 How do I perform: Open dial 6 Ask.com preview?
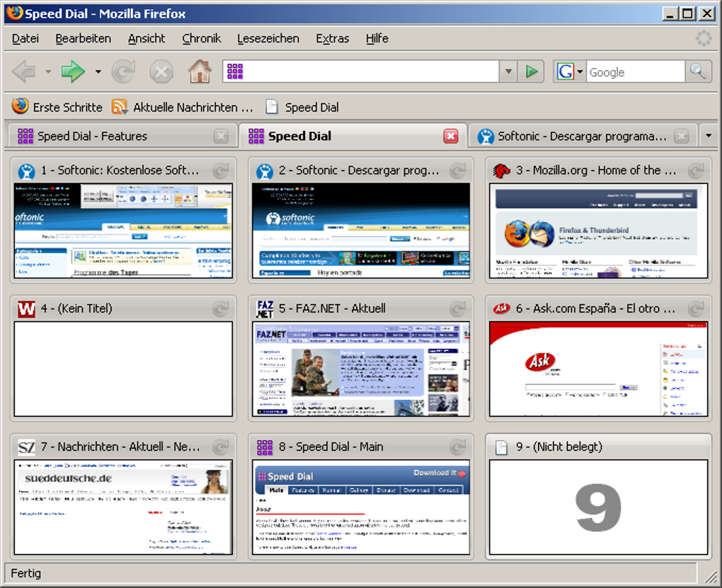599,369
